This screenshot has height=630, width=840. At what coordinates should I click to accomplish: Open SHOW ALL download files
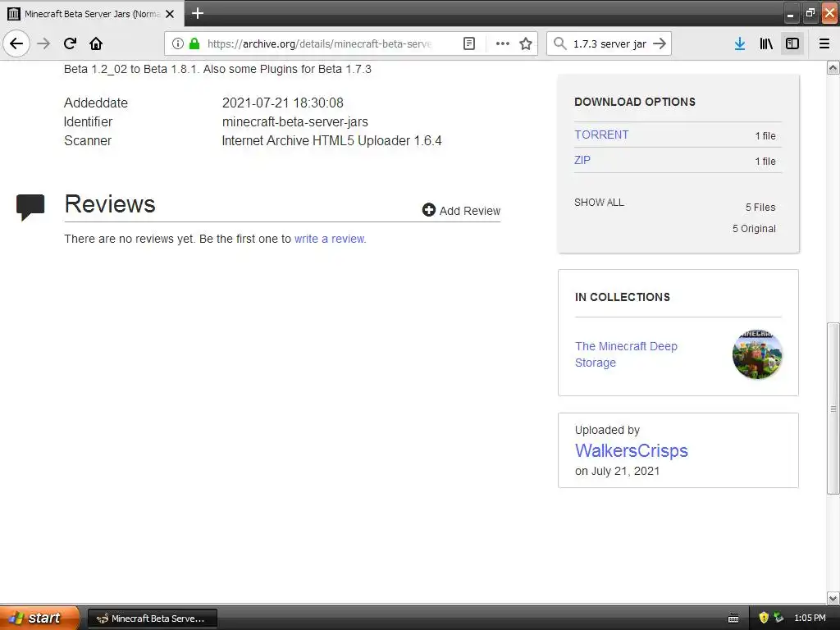click(x=599, y=203)
